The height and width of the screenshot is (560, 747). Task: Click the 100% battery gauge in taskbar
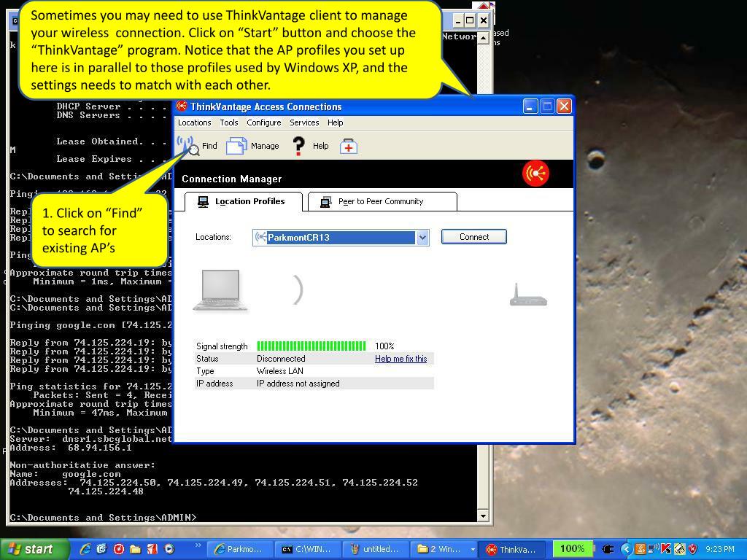[572, 548]
